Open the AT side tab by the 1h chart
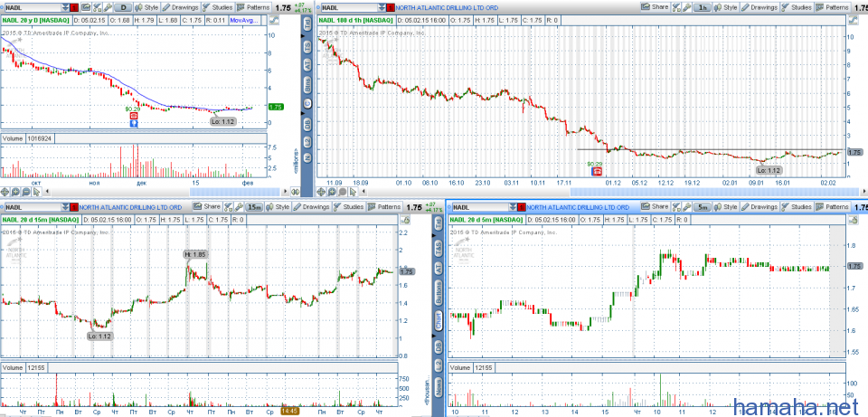The width and height of the screenshot is (868, 417). click(307, 64)
